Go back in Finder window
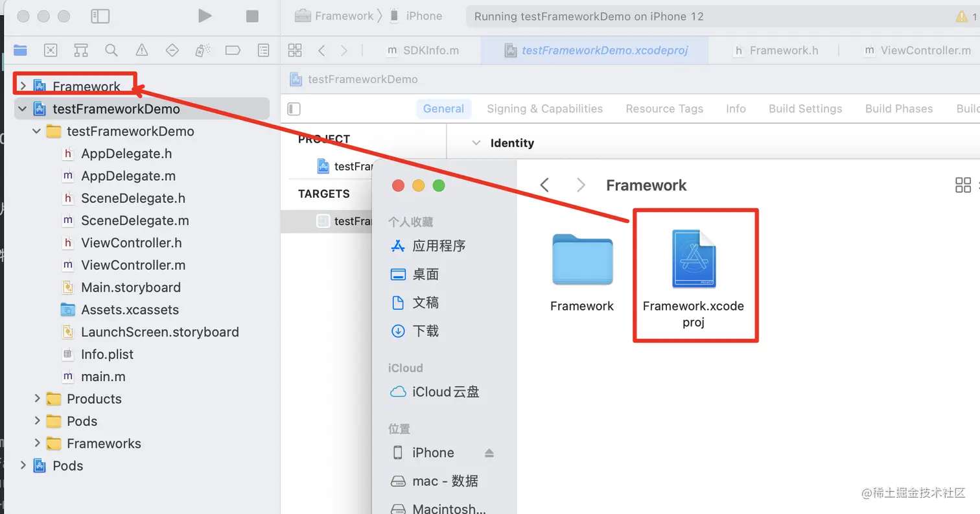 544,185
